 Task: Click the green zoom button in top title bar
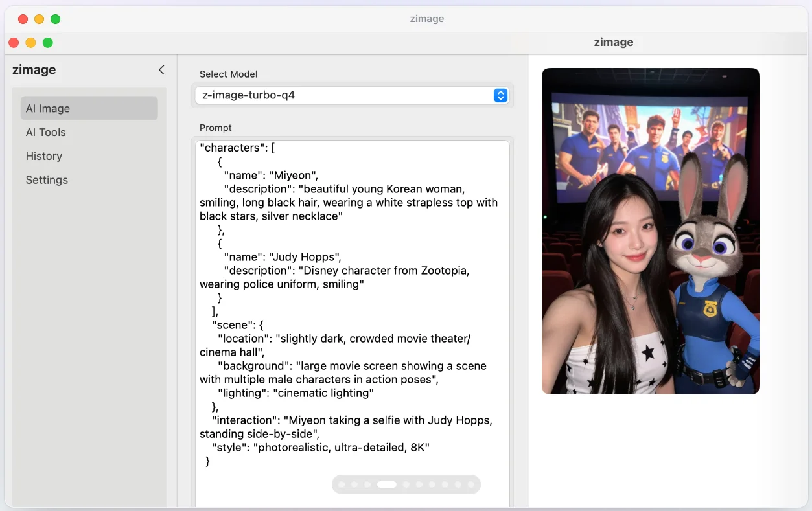[x=55, y=19]
